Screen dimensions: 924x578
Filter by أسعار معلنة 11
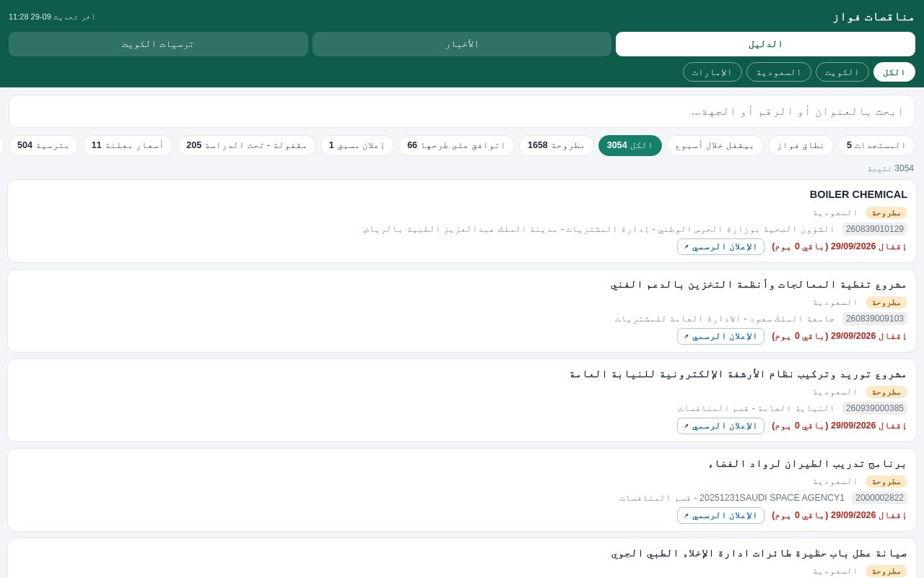128,145
